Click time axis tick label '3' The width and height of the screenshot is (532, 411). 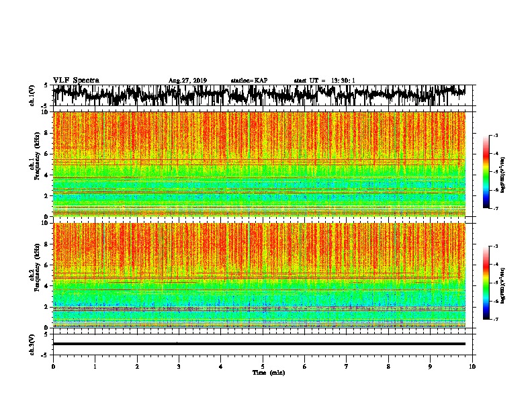[179, 367]
